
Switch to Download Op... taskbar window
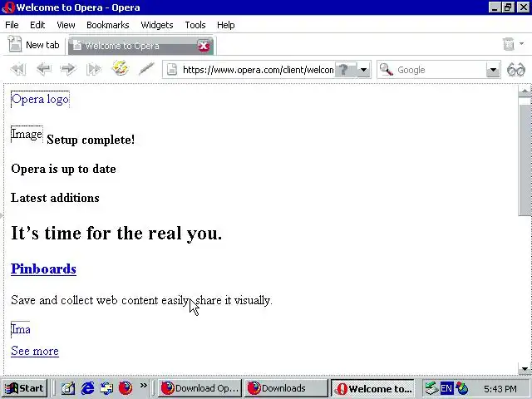pyautogui.click(x=199, y=388)
